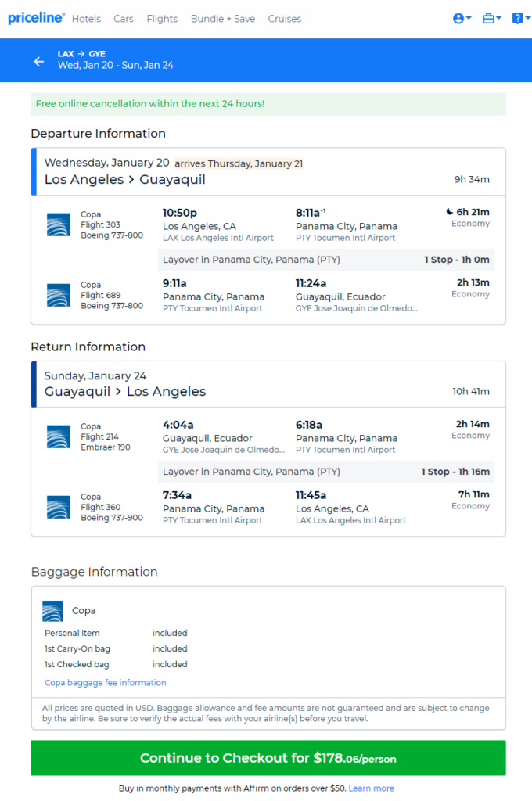Continue to Checkout for $178.06/person
Viewport: 532px width, 801px height.
tap(268, 758)
